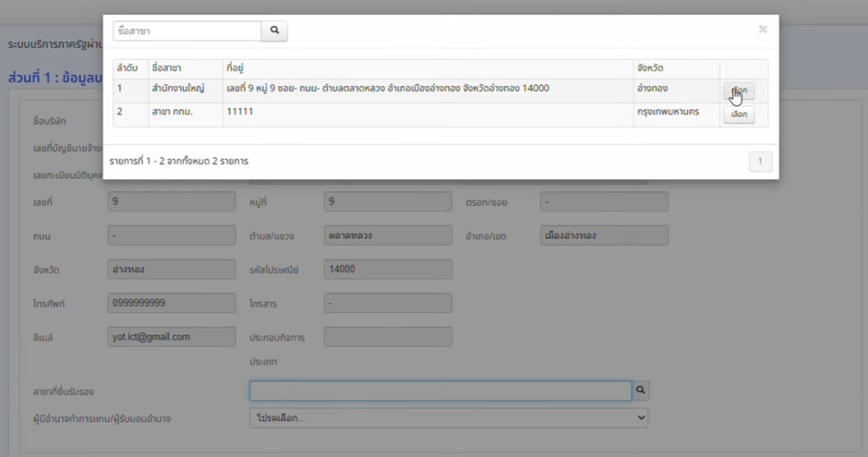
Task: Choose the สาขา กทม. row's เลือก button
Action: (739, 114)
